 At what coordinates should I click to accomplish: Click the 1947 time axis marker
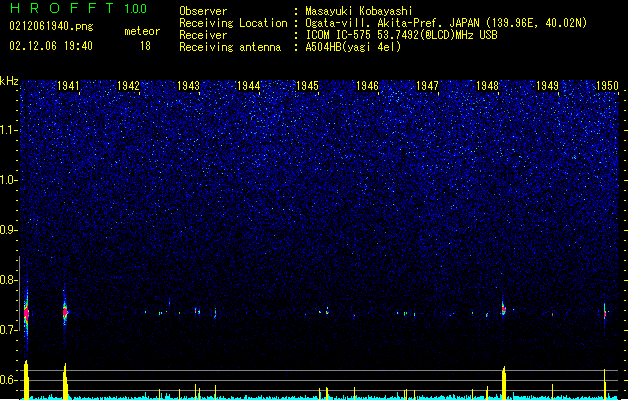(x=427, y=86)
